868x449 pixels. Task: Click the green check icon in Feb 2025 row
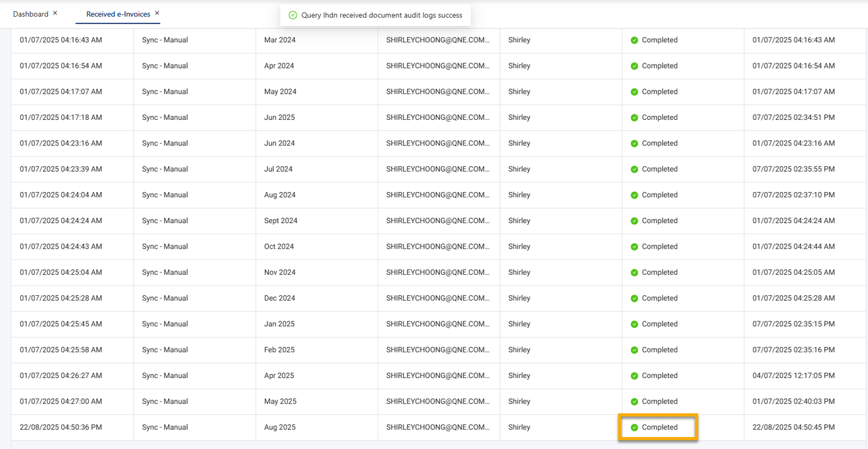point(634,350)
